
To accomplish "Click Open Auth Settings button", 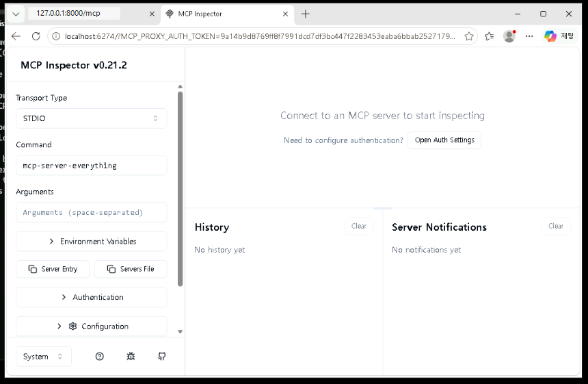I will point(444,140).
